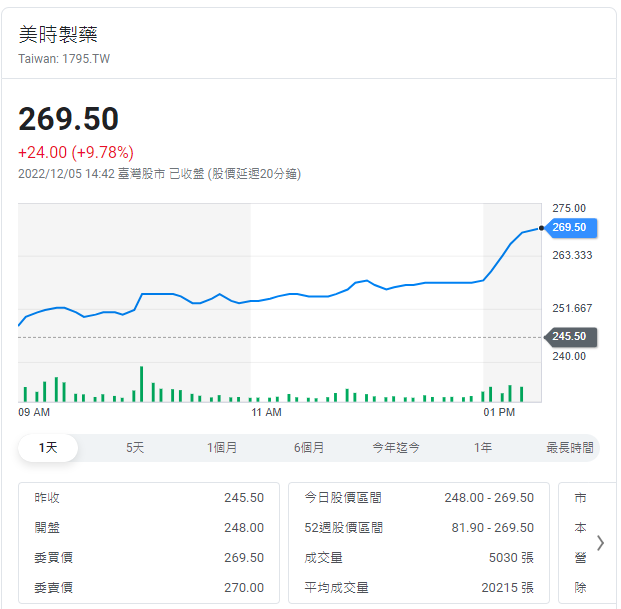The image size is (621, 609).
Task: Click the red +24.00 (+9.78%) change text
Action: (76, 152)
